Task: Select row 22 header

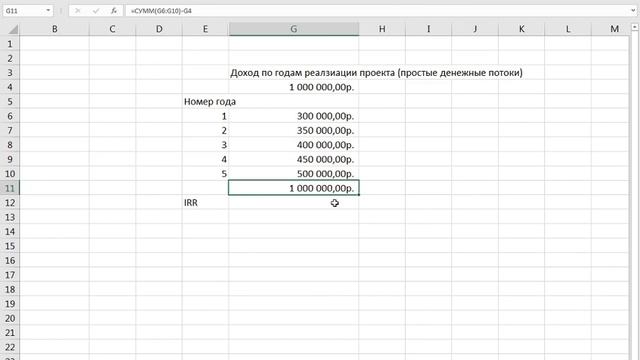Action: 10,347
